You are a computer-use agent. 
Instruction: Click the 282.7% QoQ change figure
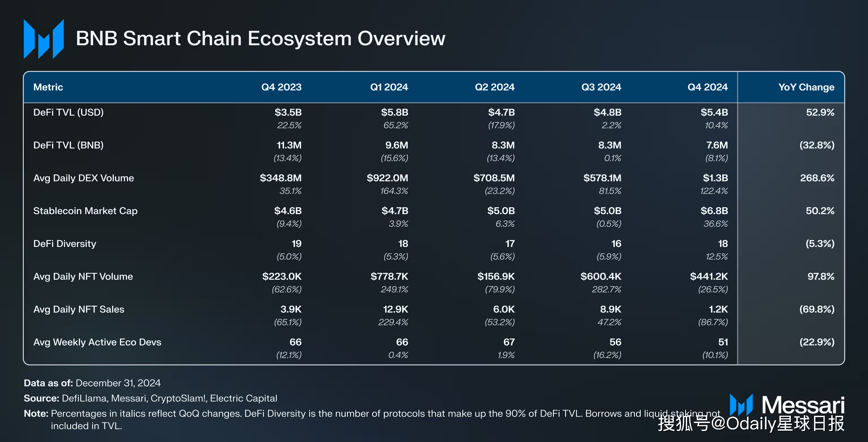pyautogui.click(x=607, y=289)
